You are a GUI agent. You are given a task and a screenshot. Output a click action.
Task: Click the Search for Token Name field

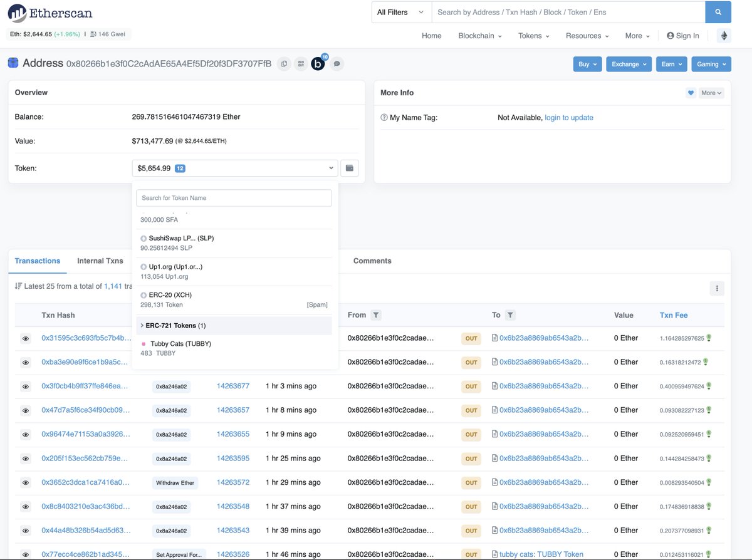pyautogui.click(x=234, y=198)
